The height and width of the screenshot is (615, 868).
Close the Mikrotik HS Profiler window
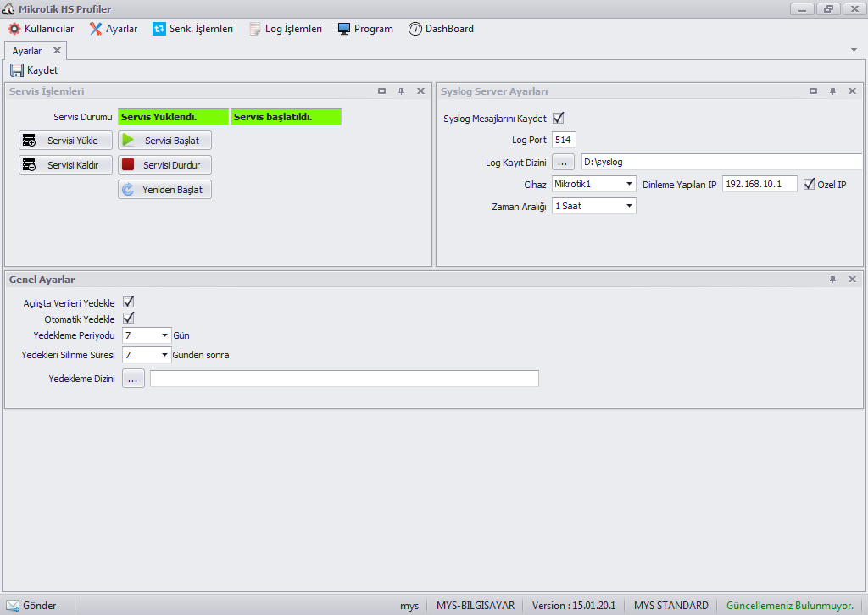point(854,8)
